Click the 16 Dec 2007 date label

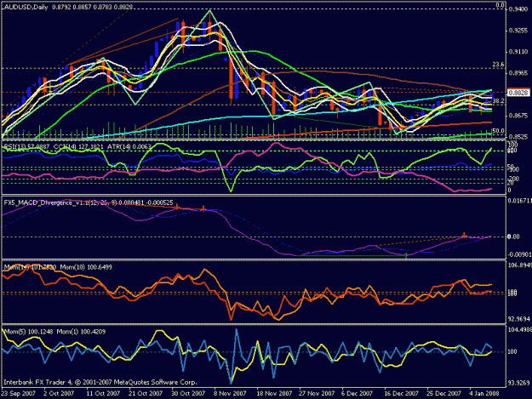[402, 393]
